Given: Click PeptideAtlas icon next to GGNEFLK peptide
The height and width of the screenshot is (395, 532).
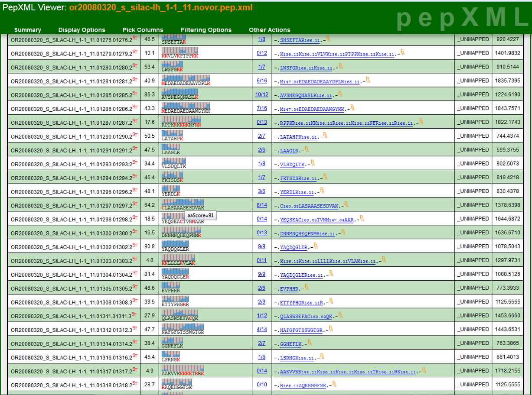Looking at the screenshot, I should (x=310, y=343).
